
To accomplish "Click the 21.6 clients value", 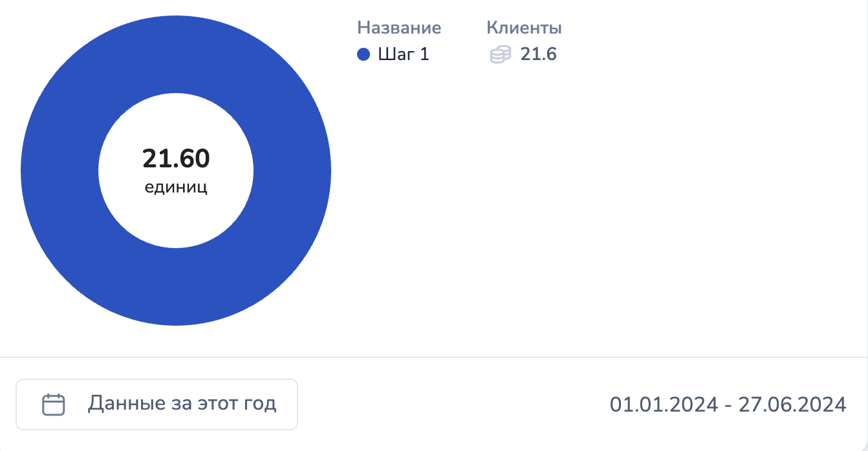I will (539, 54).
